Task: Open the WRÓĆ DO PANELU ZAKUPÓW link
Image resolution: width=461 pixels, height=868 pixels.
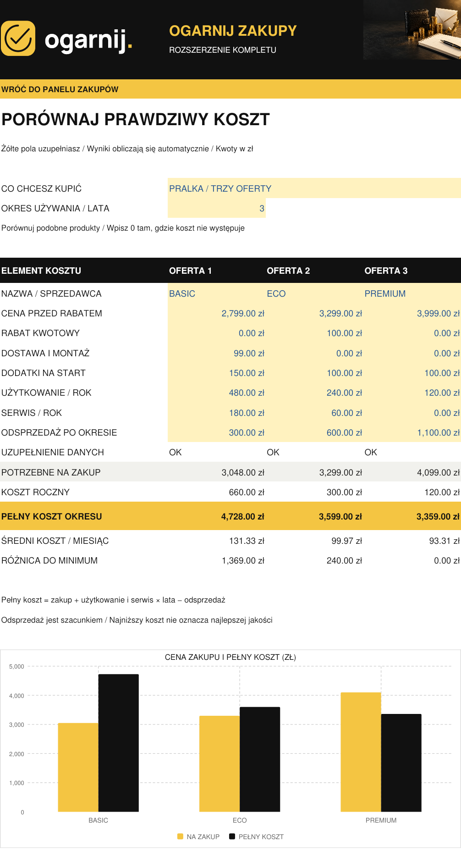Action: click(x=60, y=89)
